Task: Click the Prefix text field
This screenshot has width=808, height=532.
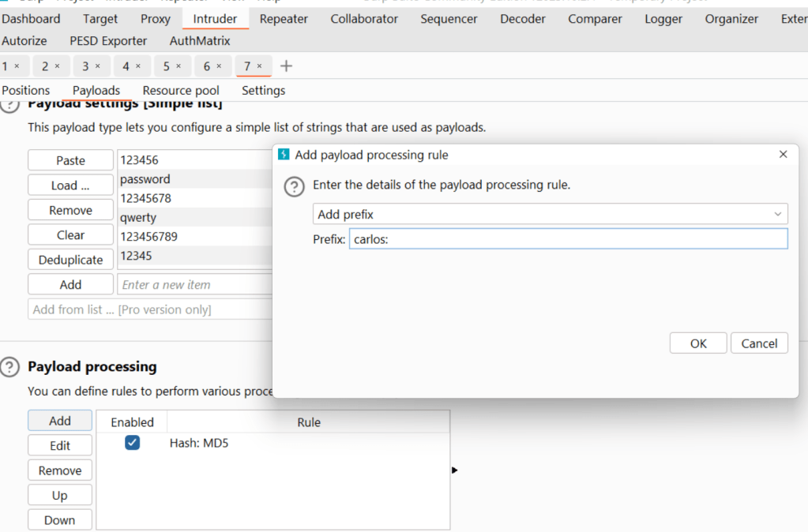Action: [x=568, y=239]
